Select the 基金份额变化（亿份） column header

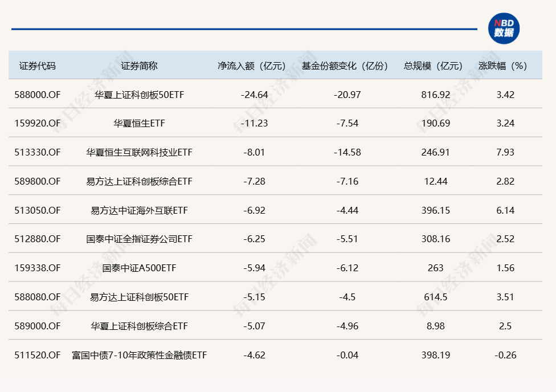coord(345,66)
